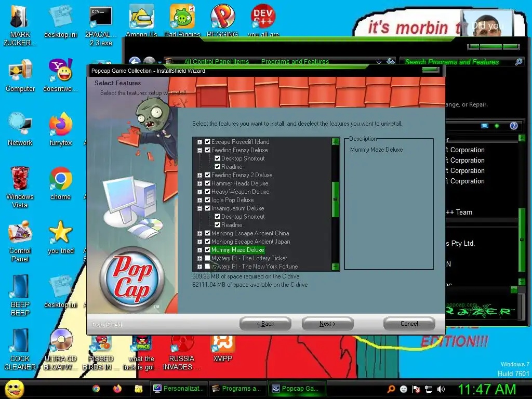The width and height of the screenshot is (532, 399).
Task: Click Next in InstallShield Wizard
Action: (x=327, y=324)
